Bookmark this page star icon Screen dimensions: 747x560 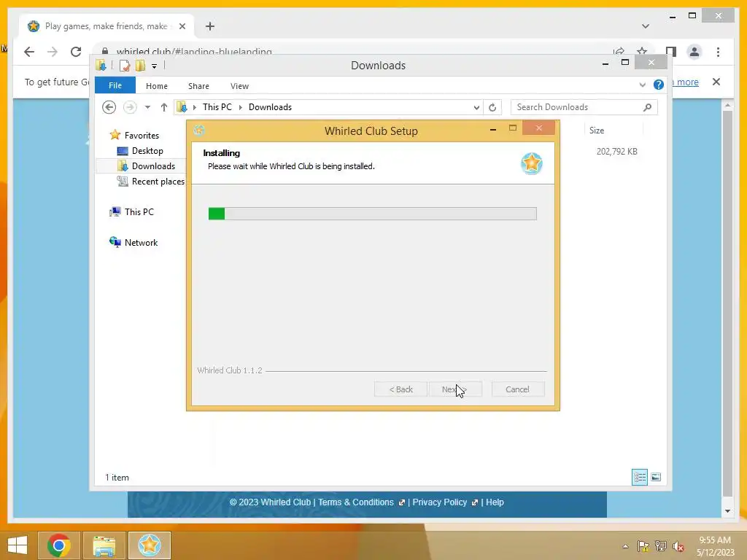click(x=642, y=52)
